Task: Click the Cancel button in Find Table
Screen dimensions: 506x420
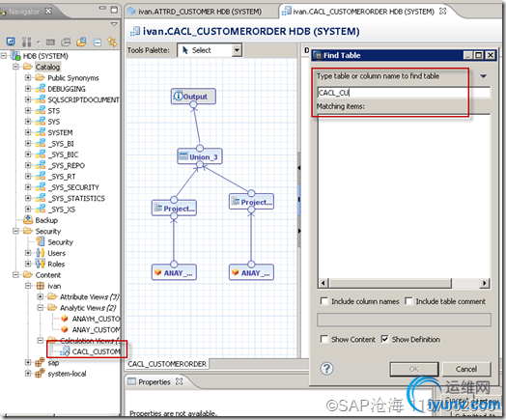Action: (x=466, y=369)
